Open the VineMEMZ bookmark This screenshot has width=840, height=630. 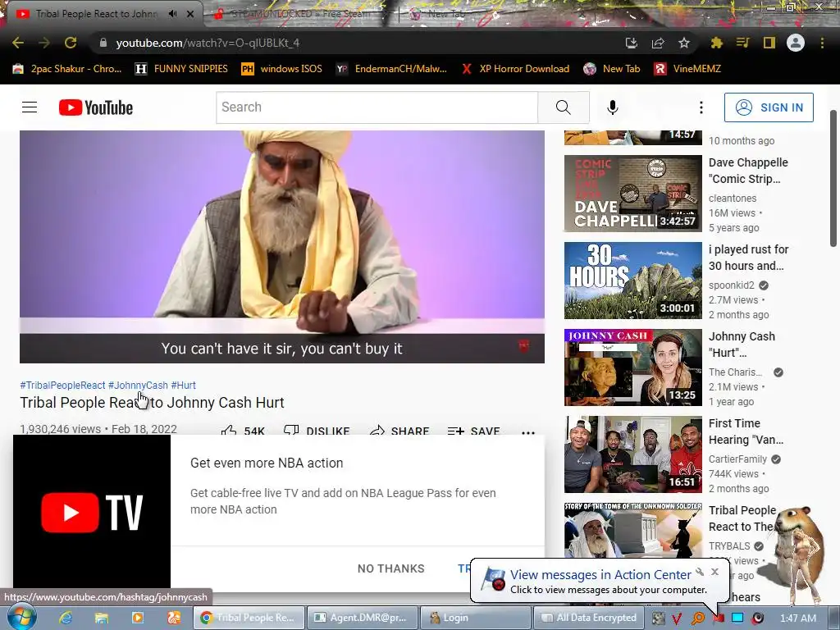pos(688,69)
